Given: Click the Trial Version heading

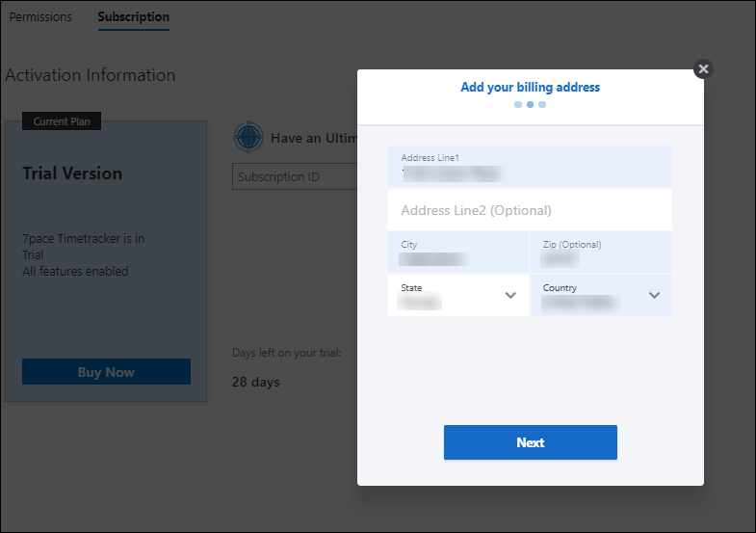Looking at the screenshot, I should click(72, 173).
